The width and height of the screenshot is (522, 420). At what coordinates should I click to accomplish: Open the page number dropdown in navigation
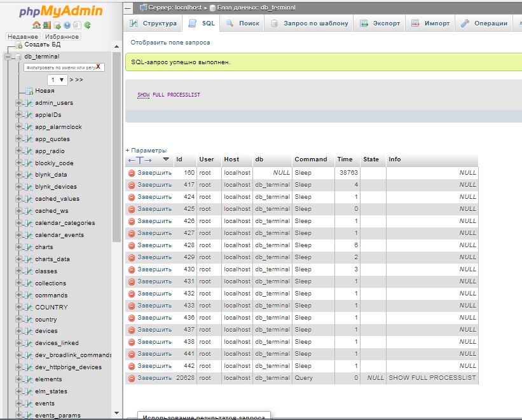tap(57, 80)
